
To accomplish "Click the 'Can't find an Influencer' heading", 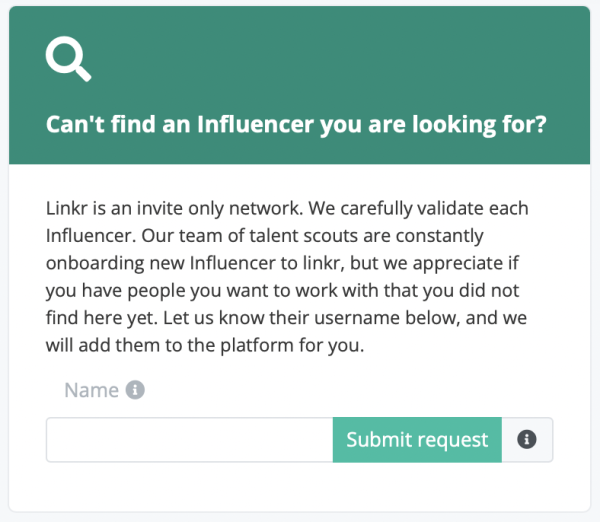I will (x=296, y=124).
